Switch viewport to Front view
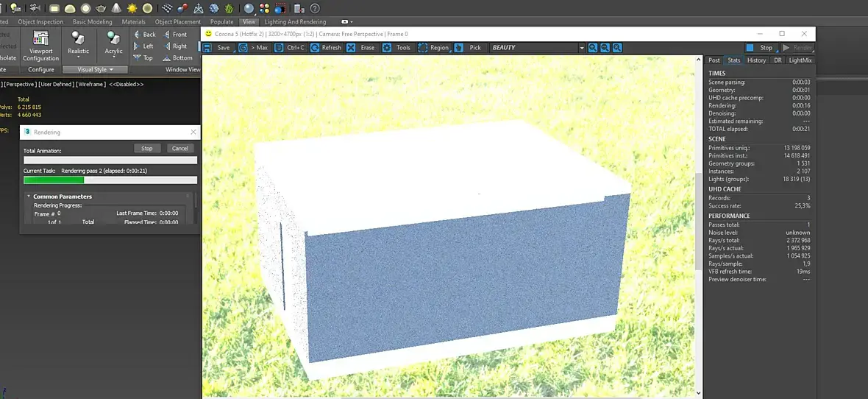The width and height of the screenshot is (868, 399). [x=176, y=35]
